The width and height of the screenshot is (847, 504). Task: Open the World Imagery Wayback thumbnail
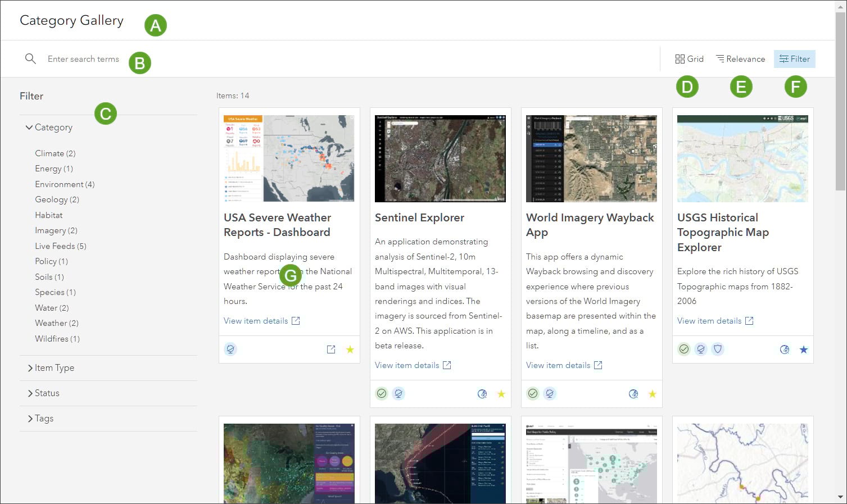(x=591, y=158)
